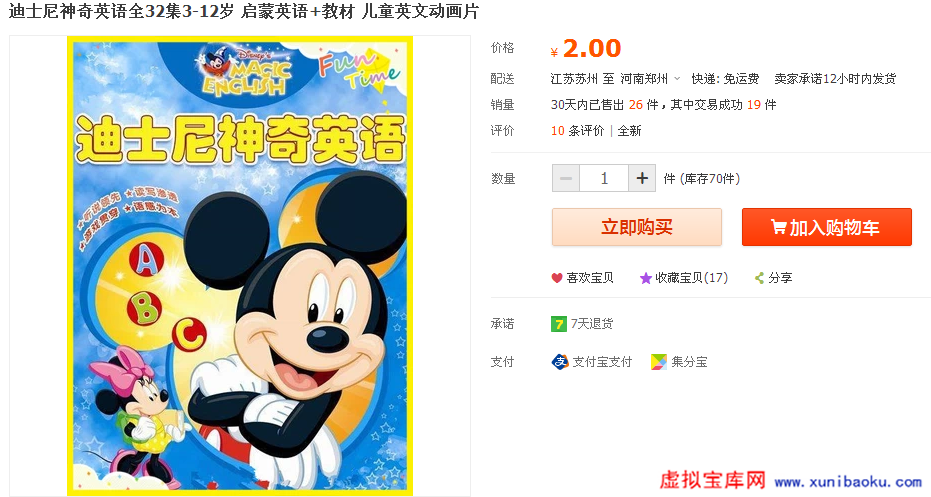This screenshot has width=931, height=497.
Task: Click the purple star 收藏宝贝 icon
Action: [645, 278]
